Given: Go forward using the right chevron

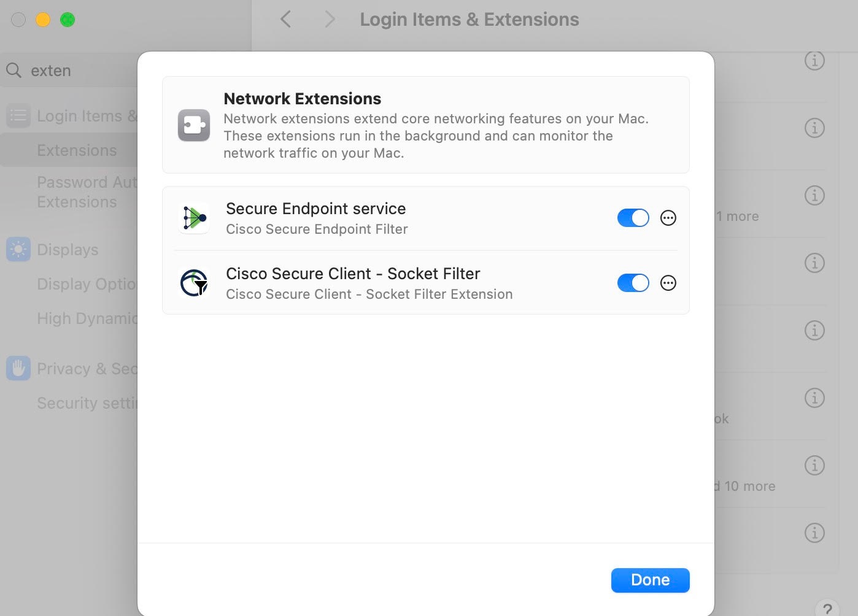Looking at the screenshot, I should [x=330, y=19].
